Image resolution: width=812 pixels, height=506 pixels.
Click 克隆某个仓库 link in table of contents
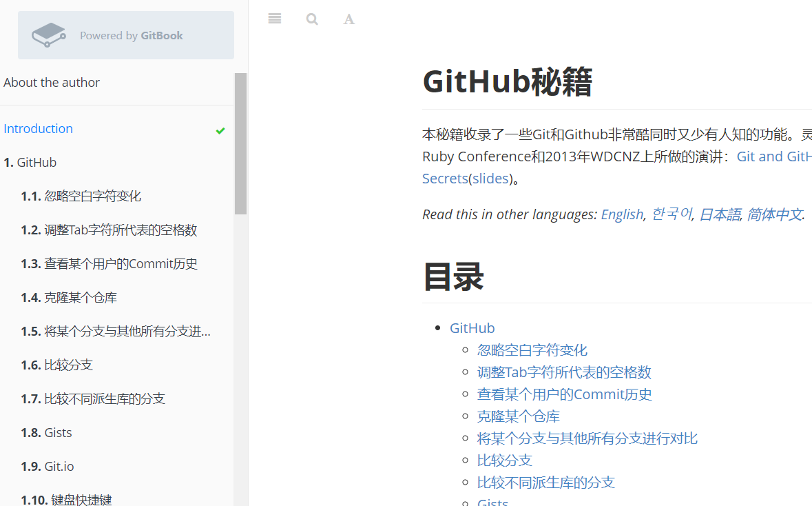pos(519,416)
